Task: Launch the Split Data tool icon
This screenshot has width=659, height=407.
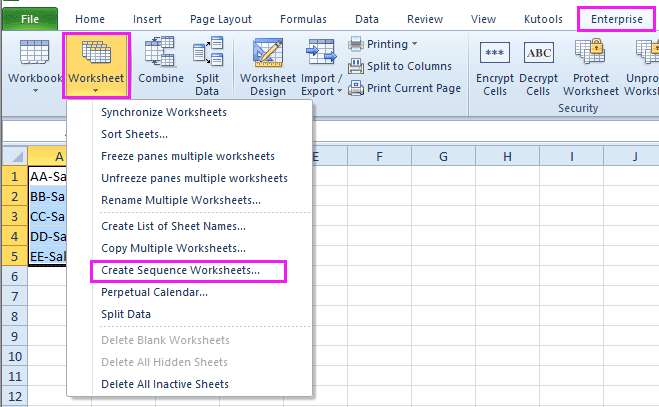Action: click(208, 51)
